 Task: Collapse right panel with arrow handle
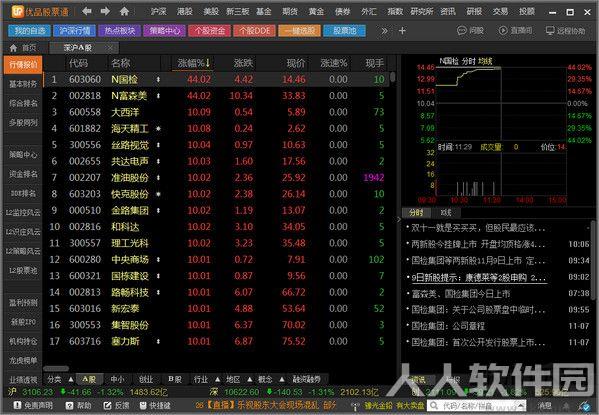click(x=399, y=219)
